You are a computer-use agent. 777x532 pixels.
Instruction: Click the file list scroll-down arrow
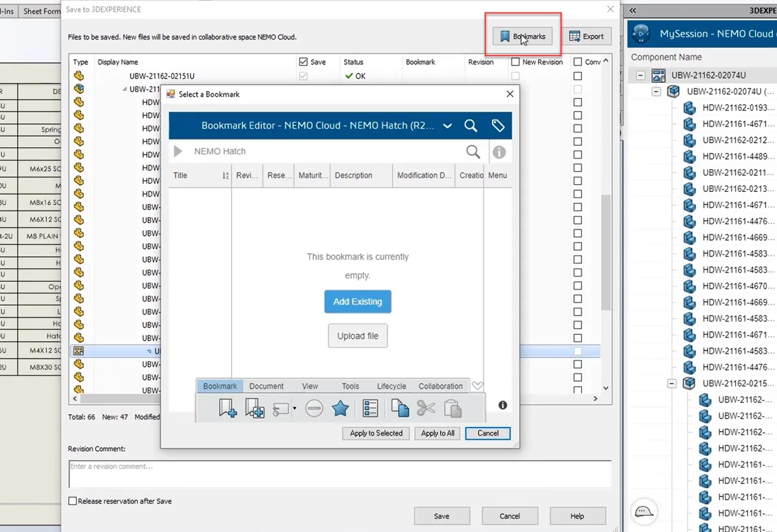[605, 388]
